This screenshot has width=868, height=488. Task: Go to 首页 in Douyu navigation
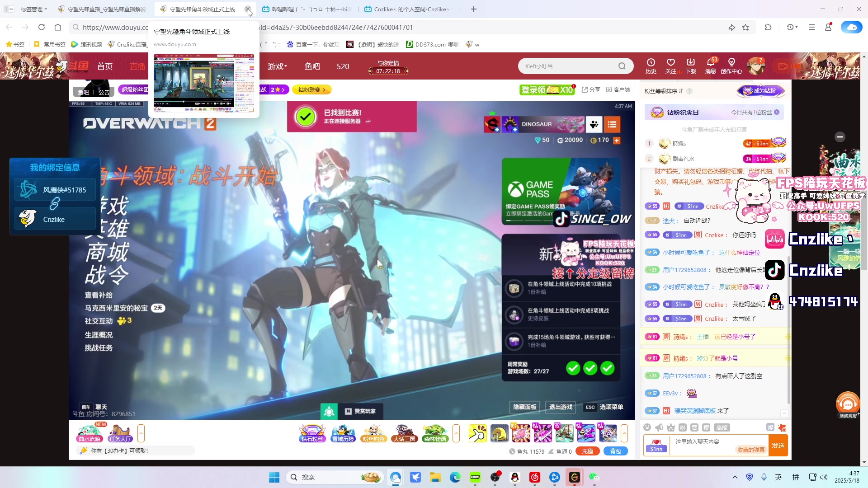coord(105,66)
